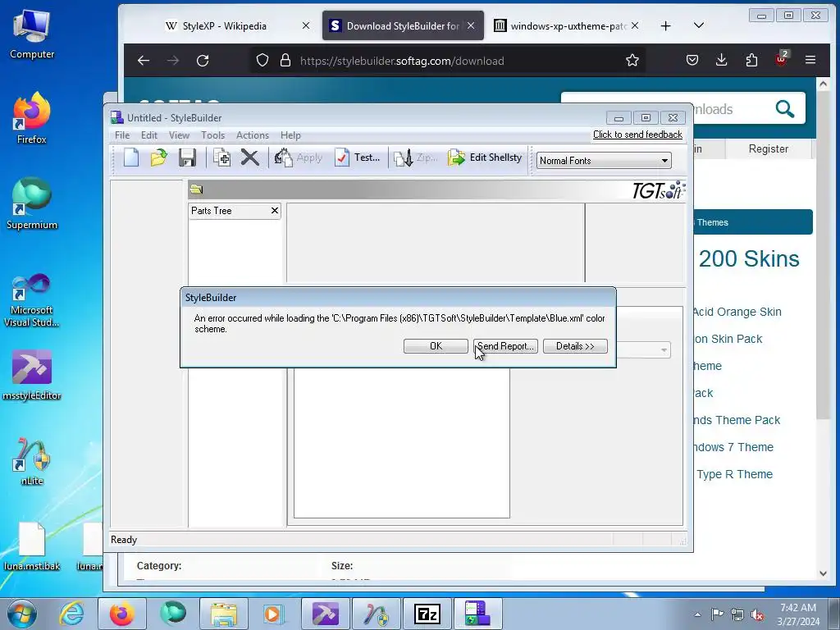
Task: Click the Delete X icon in StyleBuilder toolbar
Action: pyautogui.click(x=249, y=157)
